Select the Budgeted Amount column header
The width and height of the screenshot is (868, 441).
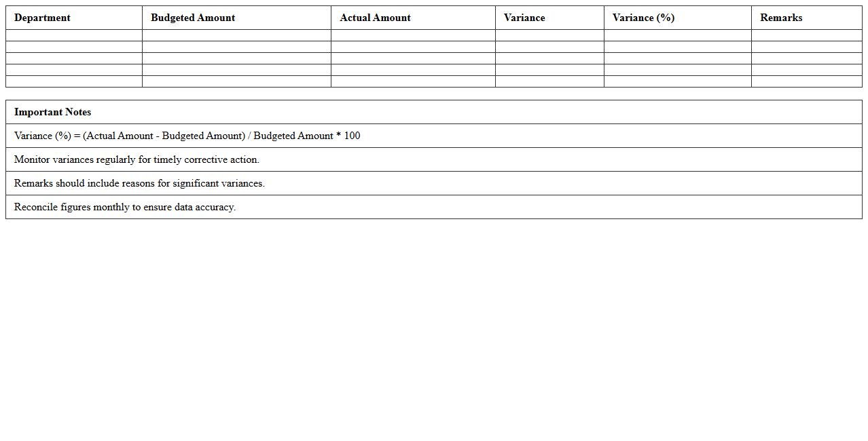pos(193,18)
